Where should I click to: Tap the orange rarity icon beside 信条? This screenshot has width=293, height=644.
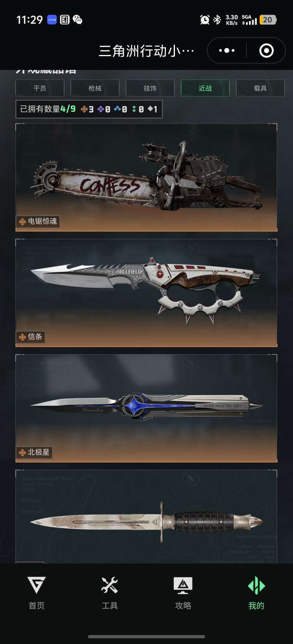coord(22,337)
